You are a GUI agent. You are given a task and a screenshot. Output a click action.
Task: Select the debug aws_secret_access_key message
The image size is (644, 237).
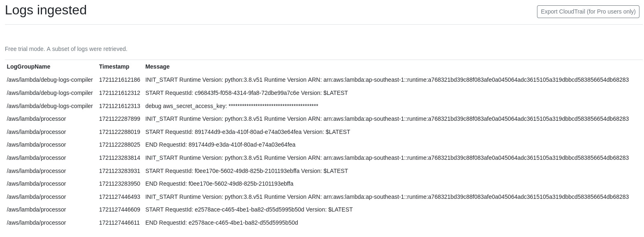tap(231, 106)
